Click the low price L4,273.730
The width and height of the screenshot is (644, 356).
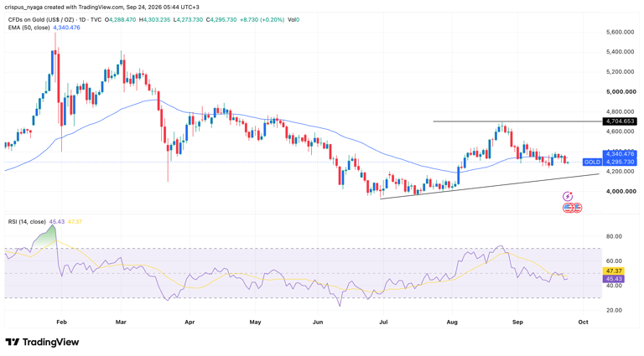(188, 20)
